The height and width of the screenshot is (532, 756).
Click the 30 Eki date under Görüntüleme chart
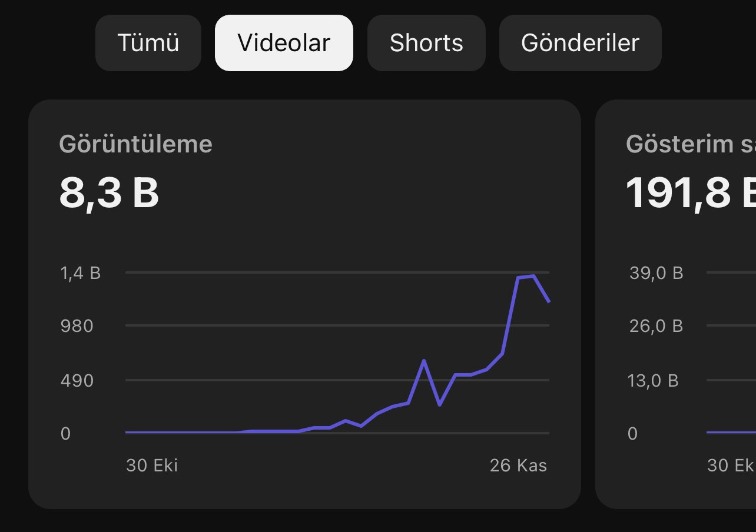coord(152,465)
